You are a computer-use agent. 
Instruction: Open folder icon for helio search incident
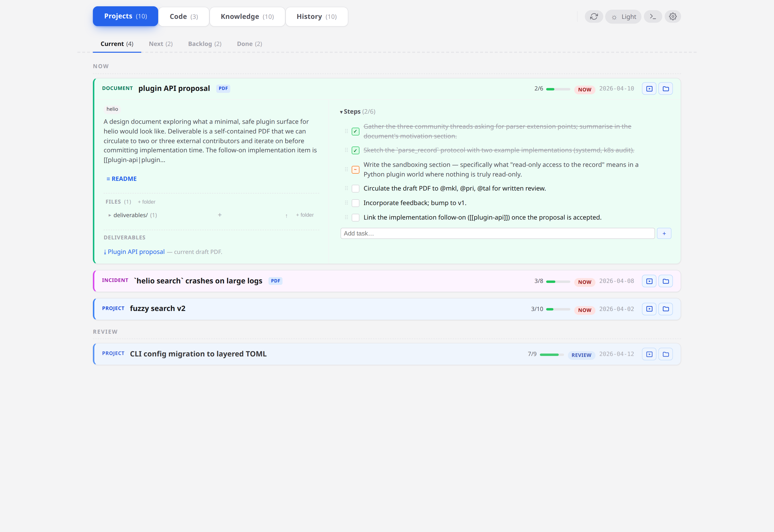click(665, 281)
